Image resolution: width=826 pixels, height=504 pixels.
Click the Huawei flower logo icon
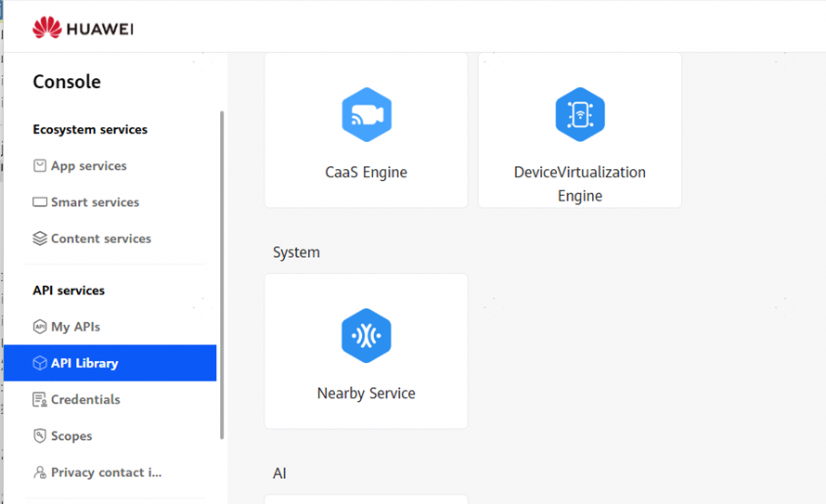click(x=47, y=28)
